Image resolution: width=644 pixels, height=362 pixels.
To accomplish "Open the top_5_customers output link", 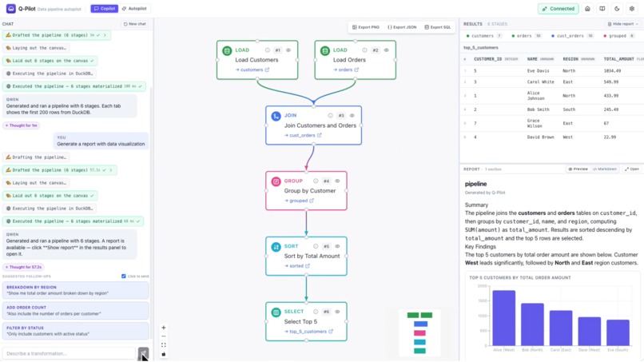I will (x=308, y=331).
